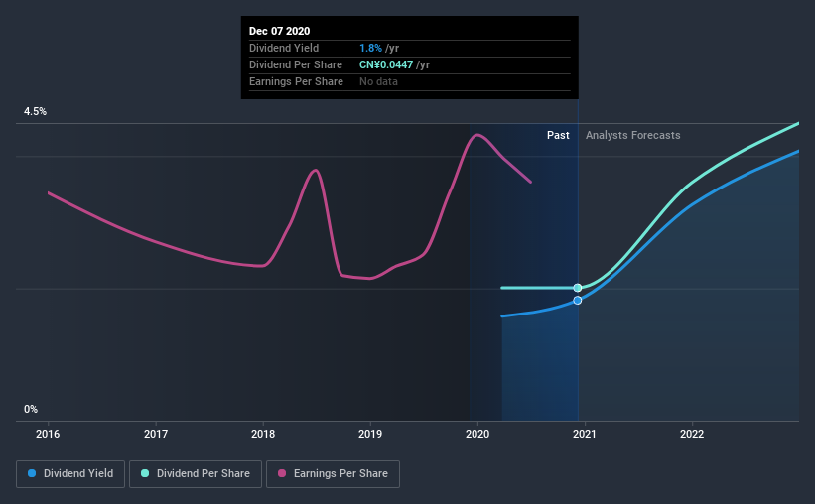Select the teal dividend per share data point
This screenshot has width=815, height=504.
click(x=578, y=288)
